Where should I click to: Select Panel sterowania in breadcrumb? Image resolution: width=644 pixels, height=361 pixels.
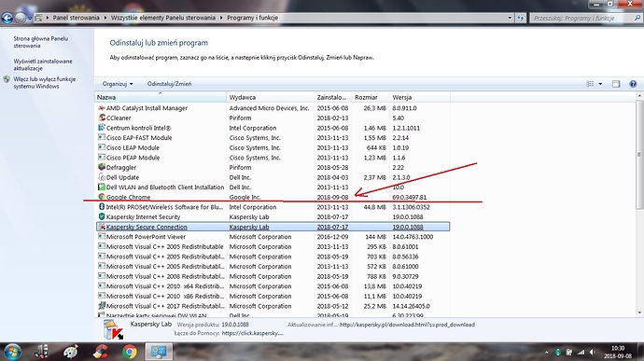pyautogui.click(x=76, y=18)
